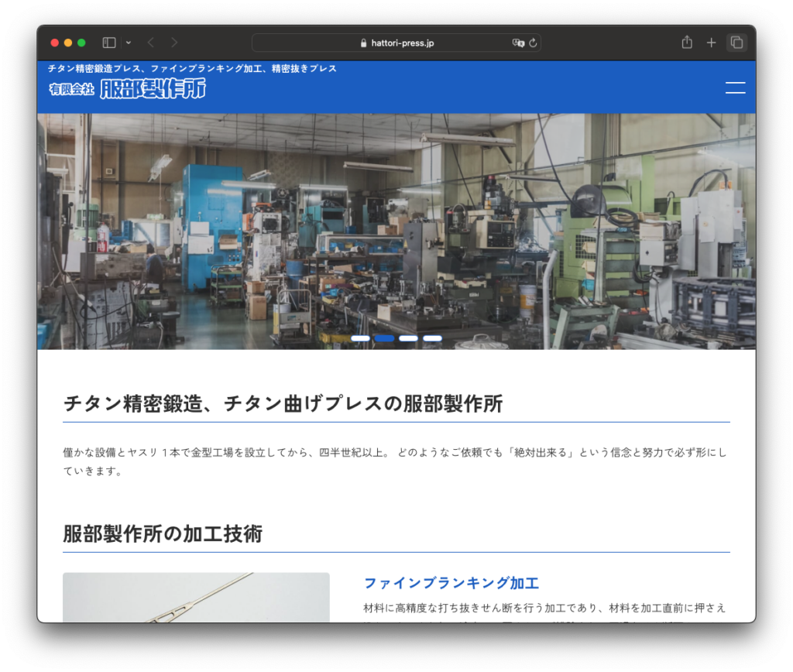793x672 pixels.
Task: Go back with the left arrow
Action: [x=151, y=43]
